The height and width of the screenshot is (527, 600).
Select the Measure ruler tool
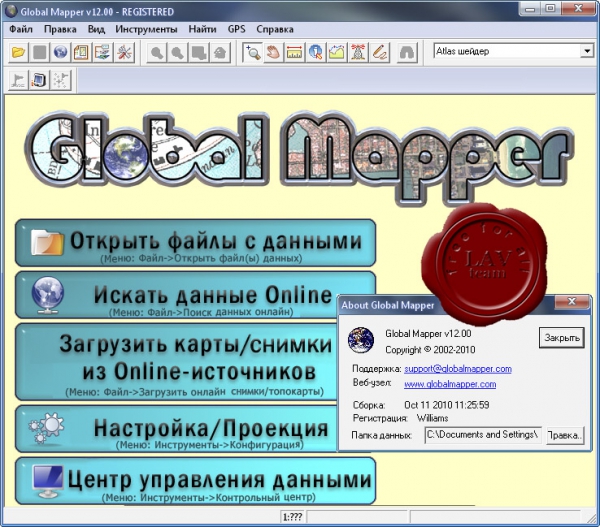pos(294,52)
